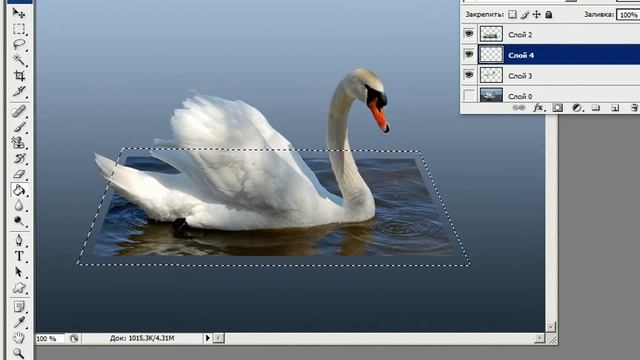Click status bar icon beside zoom field
The image size is (640, 360).
(74, 339)
